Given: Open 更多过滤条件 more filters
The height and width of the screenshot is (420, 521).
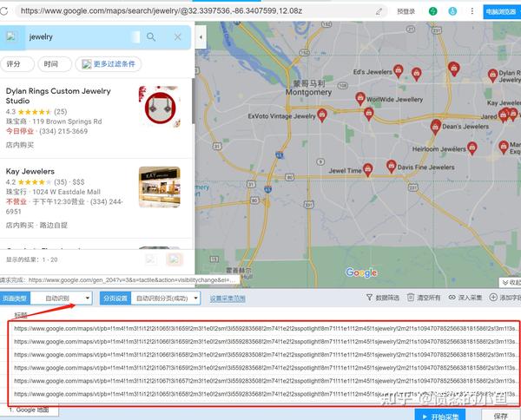Looking at the screenshot, I should click(x=109, y=64).
